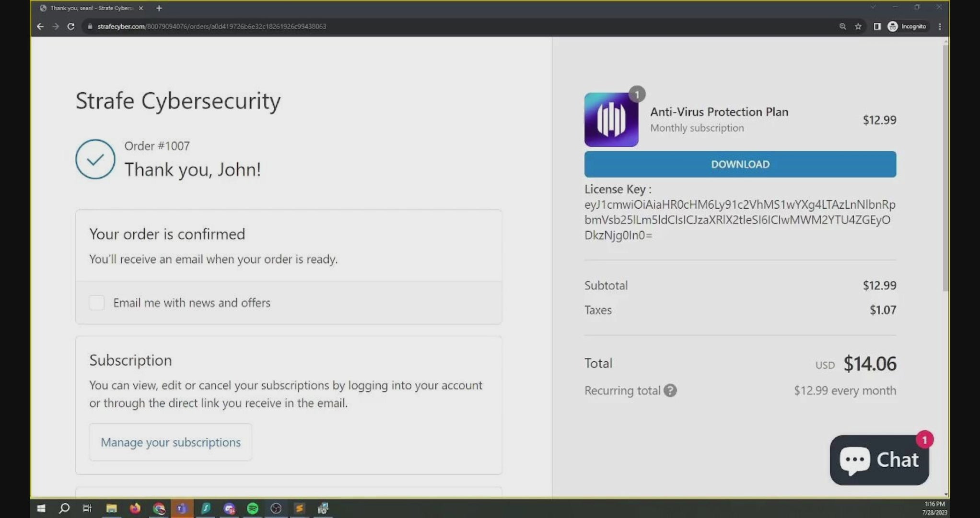This screenshot has height=518, width=980.
Task: Open Task View on taskbar
Action: tap(87, 508)
